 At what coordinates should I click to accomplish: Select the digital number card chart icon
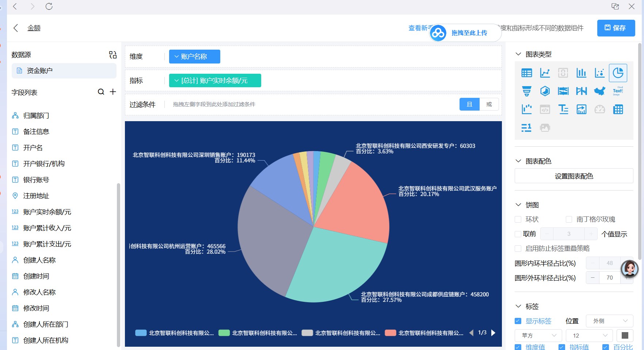(x=563, y=73)
